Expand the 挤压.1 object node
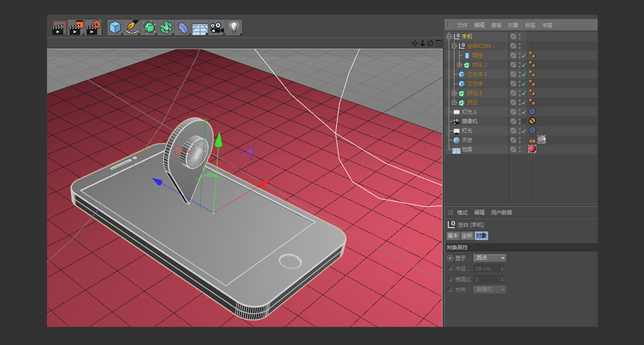Viewport: 644px width, 345px height. pos(454,93)
